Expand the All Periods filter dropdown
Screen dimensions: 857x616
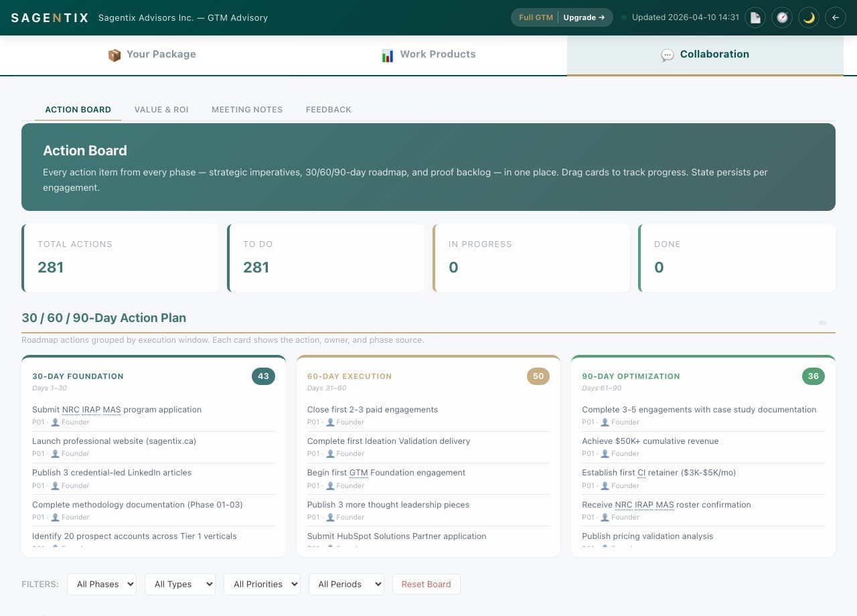pos(346,584)
